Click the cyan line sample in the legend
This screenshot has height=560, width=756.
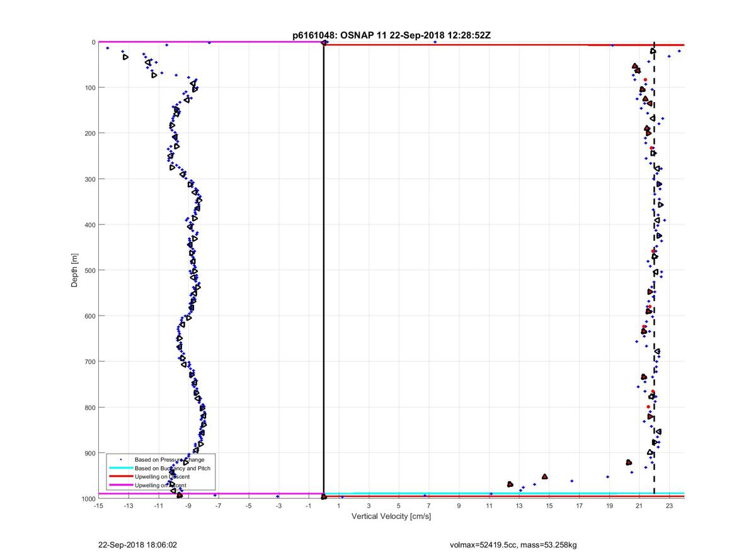coord(120,468)
